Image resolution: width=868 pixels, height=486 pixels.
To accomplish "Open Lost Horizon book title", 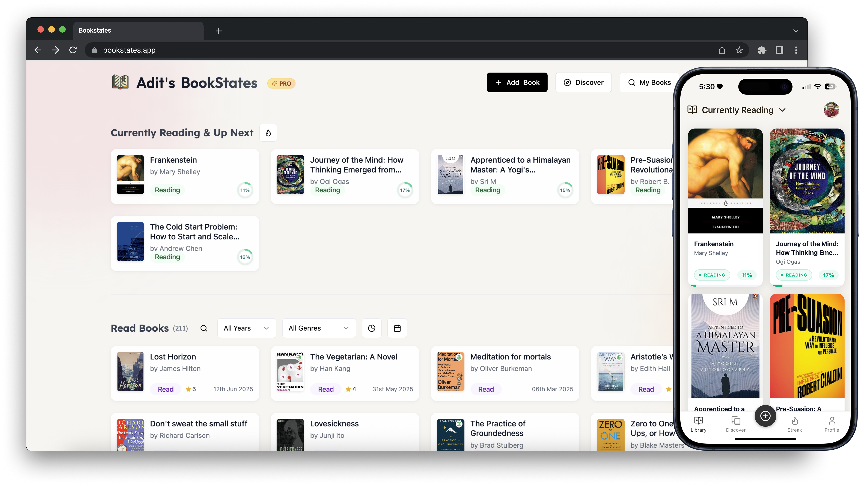I will coord(173,357).
